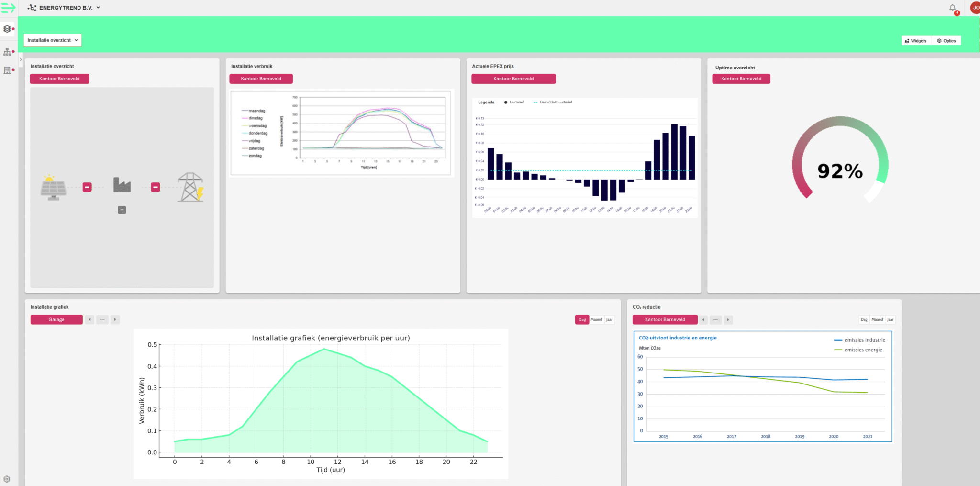Click the solar panel icon
980x486 pixels.
click(x=53, y=187)
